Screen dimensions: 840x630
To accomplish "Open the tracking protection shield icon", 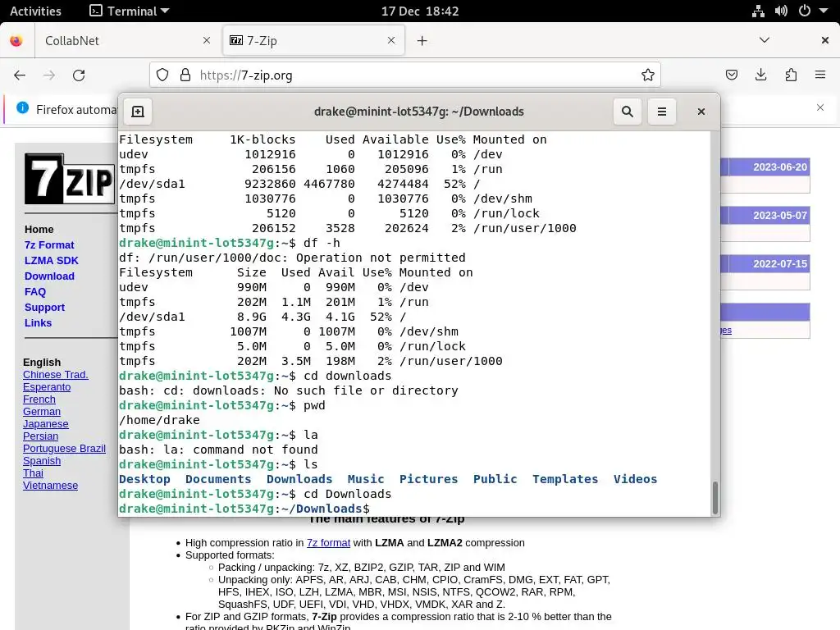I will [162, 75].
